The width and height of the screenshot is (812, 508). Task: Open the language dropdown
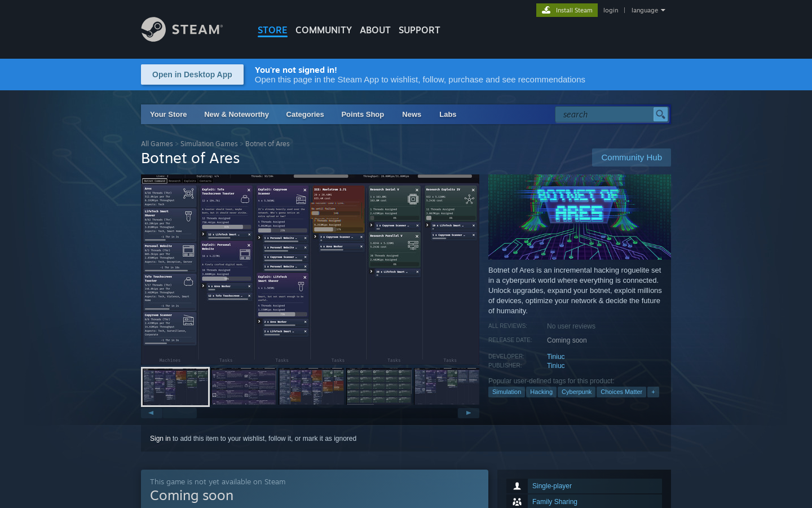(648, 10)
